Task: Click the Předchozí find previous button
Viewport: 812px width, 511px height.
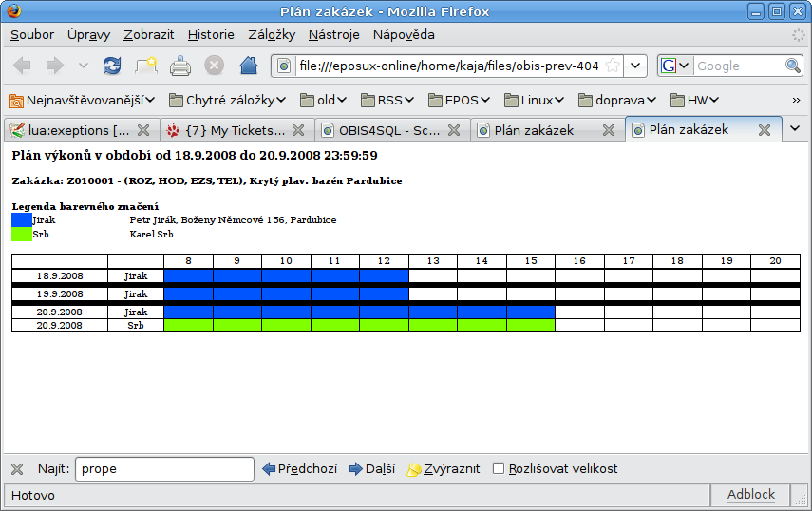Action: 299,468
